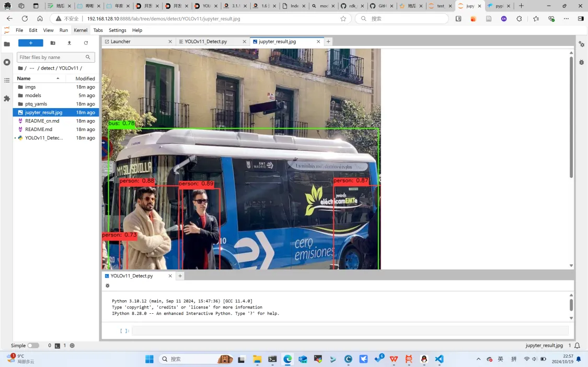Open the Help menu
Image resolution: width=588 pixels, height=367 pixels.
tap(137, 30)
